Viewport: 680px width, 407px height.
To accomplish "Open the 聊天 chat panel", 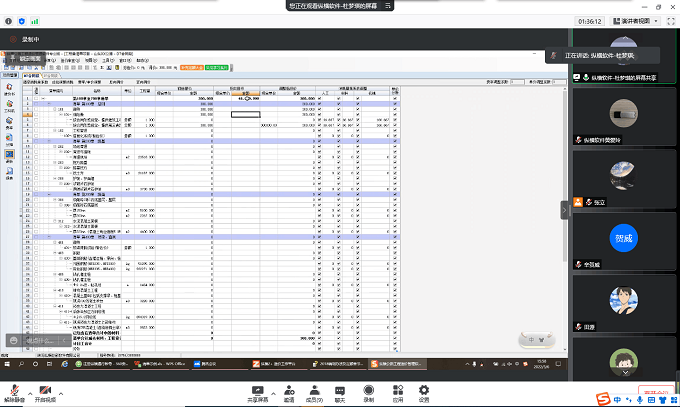I will [341, 388].
